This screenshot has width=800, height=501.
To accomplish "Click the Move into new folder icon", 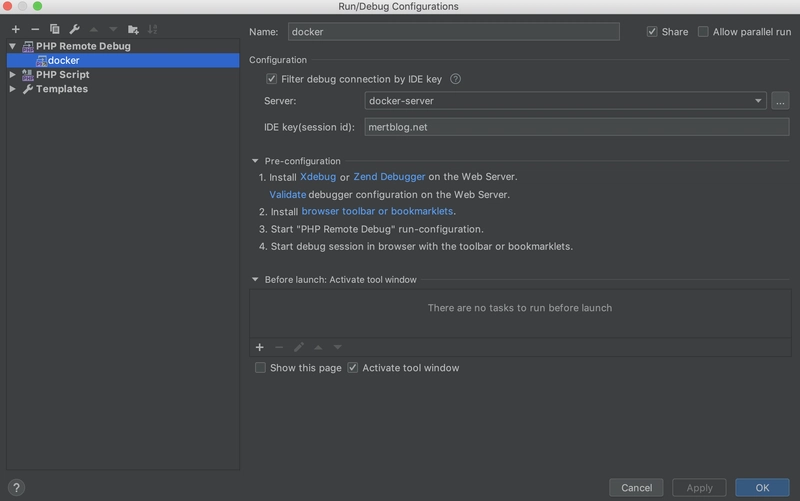I will [x=133, y=30].
